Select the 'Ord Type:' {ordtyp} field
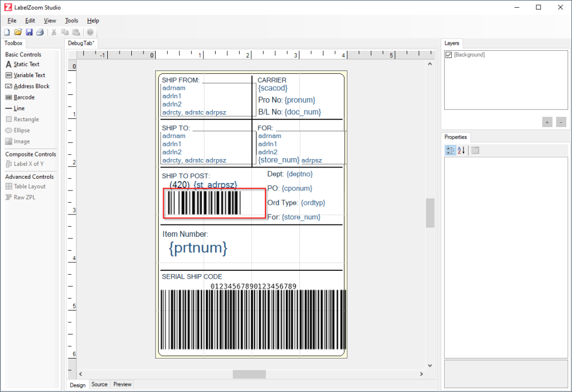 pyautogui.click(x=296, y=203)
